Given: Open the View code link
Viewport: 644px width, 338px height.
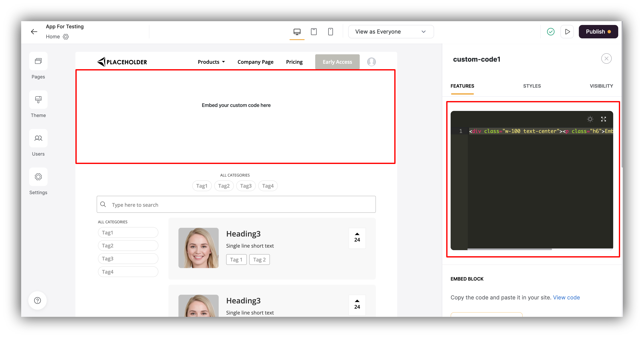Looking at the screenshot, I should 566,298.
